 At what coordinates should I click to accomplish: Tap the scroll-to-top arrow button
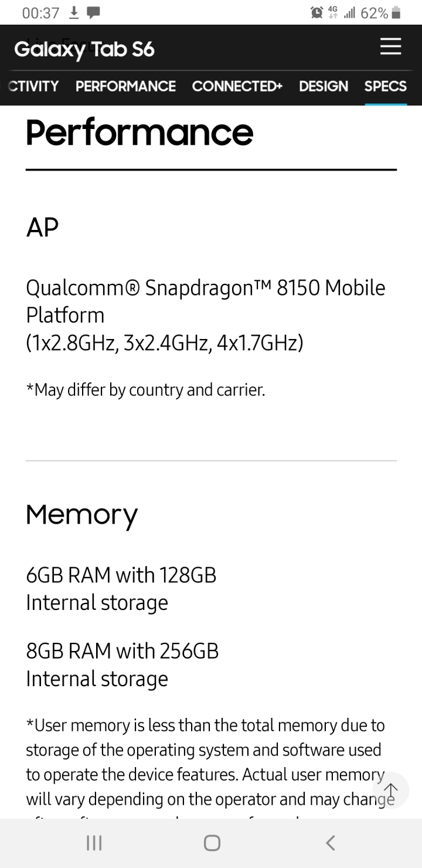pos(390,790)
